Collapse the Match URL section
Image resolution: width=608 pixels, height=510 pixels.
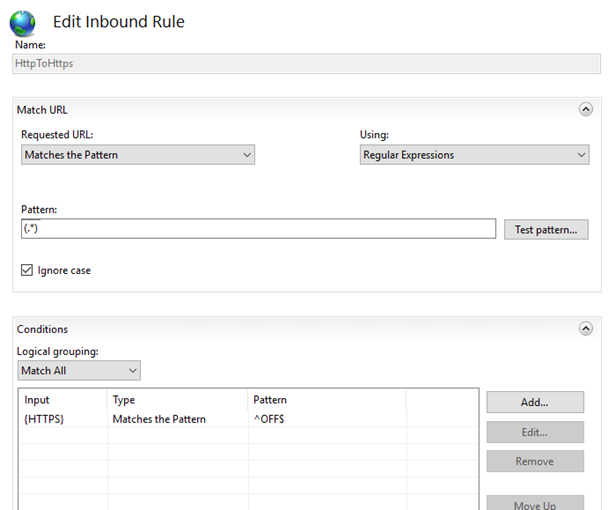586,109
